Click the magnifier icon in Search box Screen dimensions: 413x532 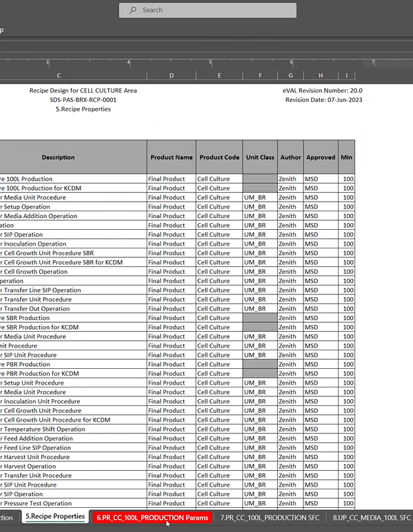[x=133, y=10]
